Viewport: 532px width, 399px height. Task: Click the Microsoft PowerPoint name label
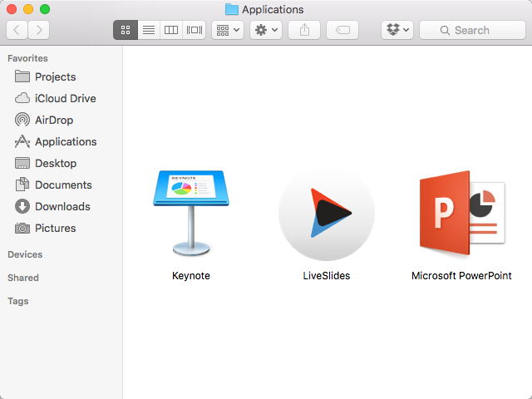461,276
